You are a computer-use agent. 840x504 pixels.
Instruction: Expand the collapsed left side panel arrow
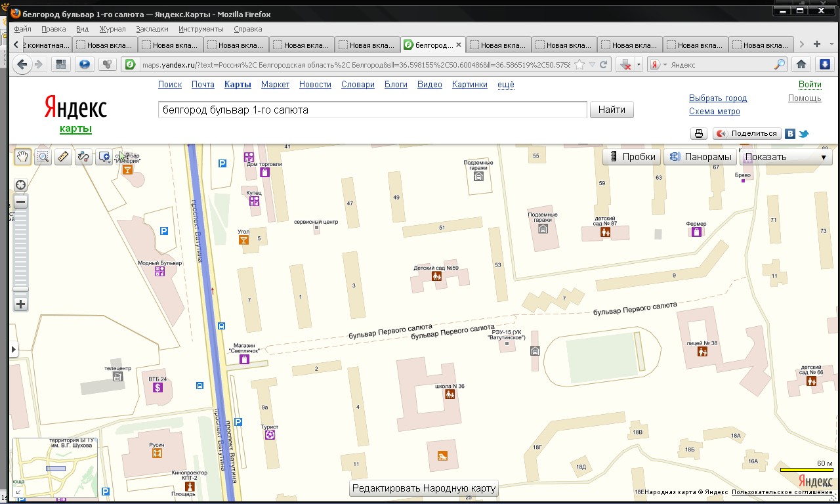pyautogui.click(x=13, y=350)
